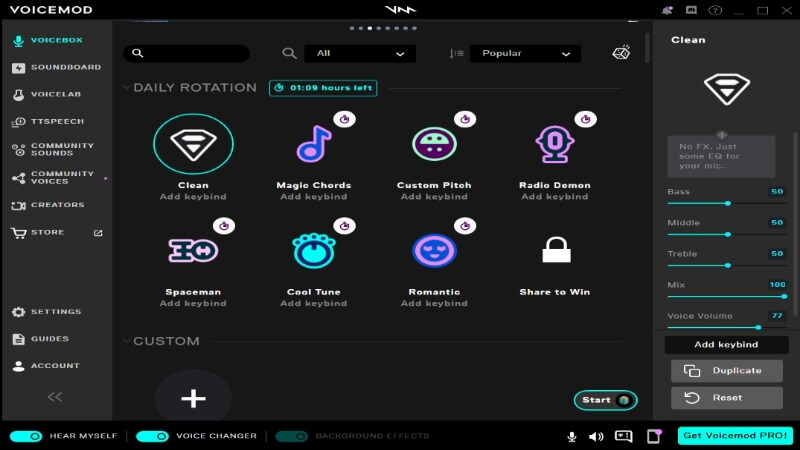Open the Popular sort dropdown
This screenshot has height=450, width=800.
(x=525, y=53)
